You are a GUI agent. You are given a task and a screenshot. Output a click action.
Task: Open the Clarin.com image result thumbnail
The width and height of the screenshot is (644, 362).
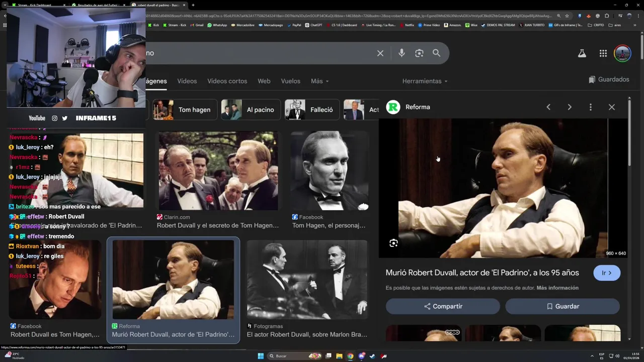pos(218,171)
